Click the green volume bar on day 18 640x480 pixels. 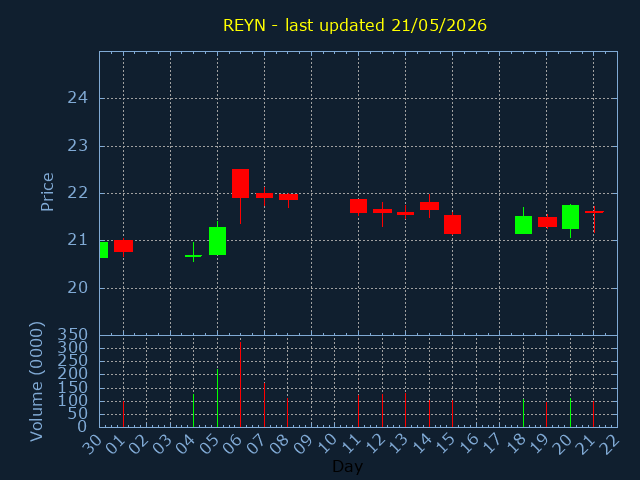tap(523, 413)
